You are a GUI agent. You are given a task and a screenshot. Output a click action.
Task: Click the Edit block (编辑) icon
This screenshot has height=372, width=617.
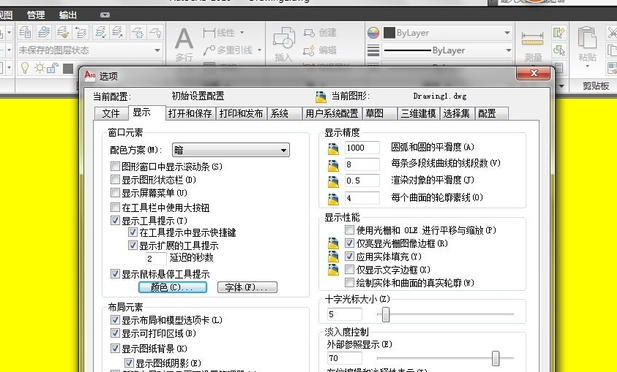point(309,50)
